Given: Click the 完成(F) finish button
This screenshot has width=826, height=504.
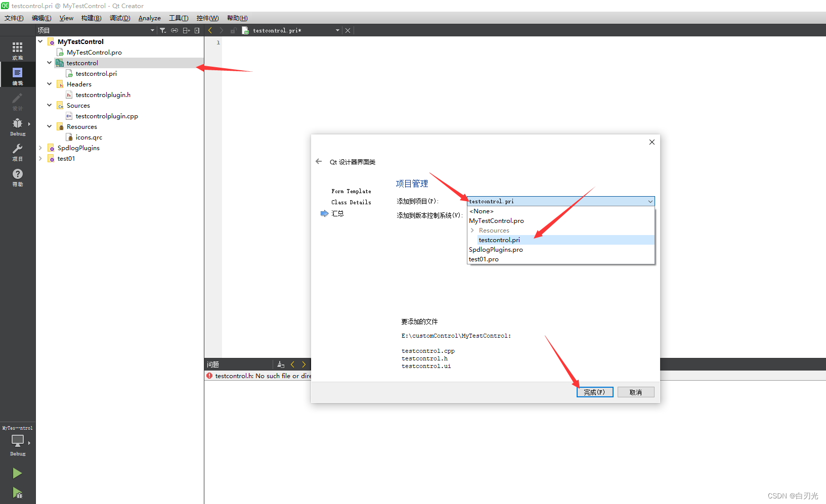Looking at the screenshot, I should pyautogui.click(x=595, y=392).
